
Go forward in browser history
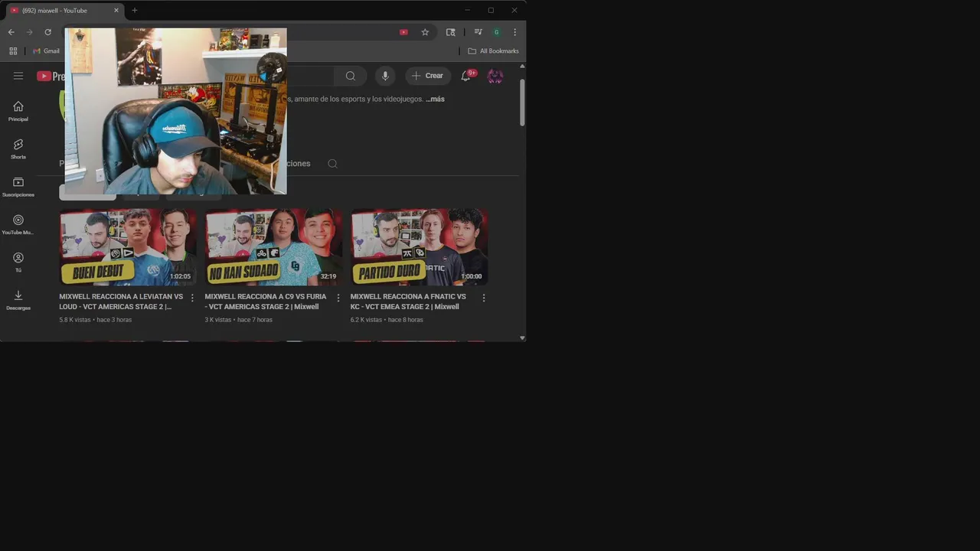tap(29, 32)
